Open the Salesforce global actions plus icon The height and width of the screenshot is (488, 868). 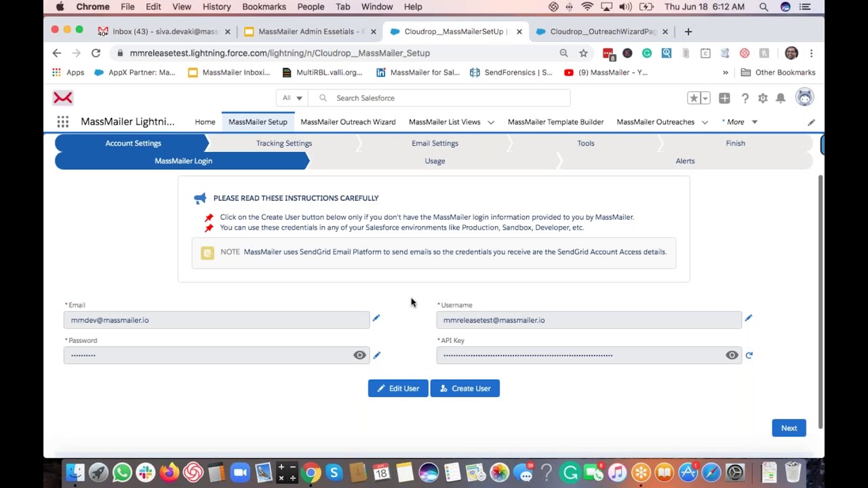point(724,98)
